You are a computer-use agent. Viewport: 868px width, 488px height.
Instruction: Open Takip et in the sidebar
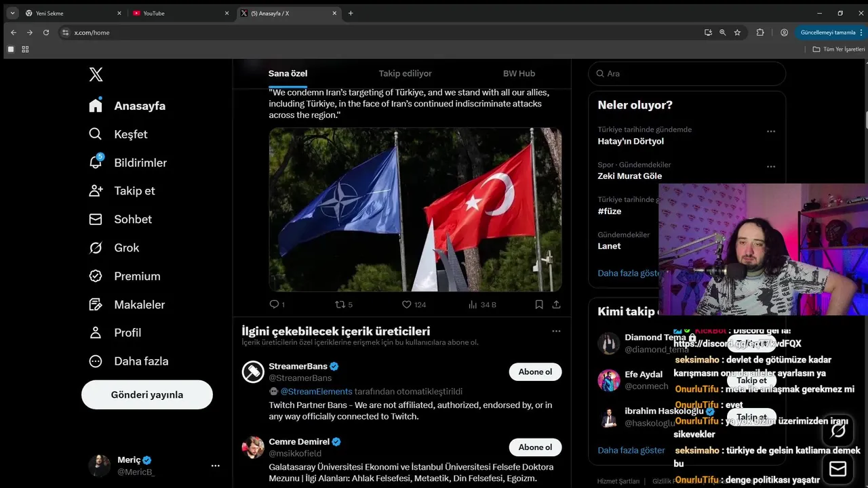[x=122, y=190]
